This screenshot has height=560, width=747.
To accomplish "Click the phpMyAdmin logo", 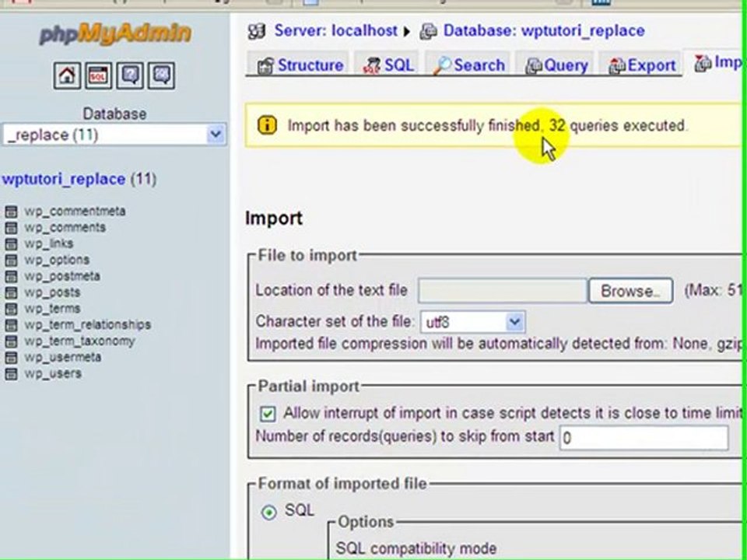I will point(115,33).
